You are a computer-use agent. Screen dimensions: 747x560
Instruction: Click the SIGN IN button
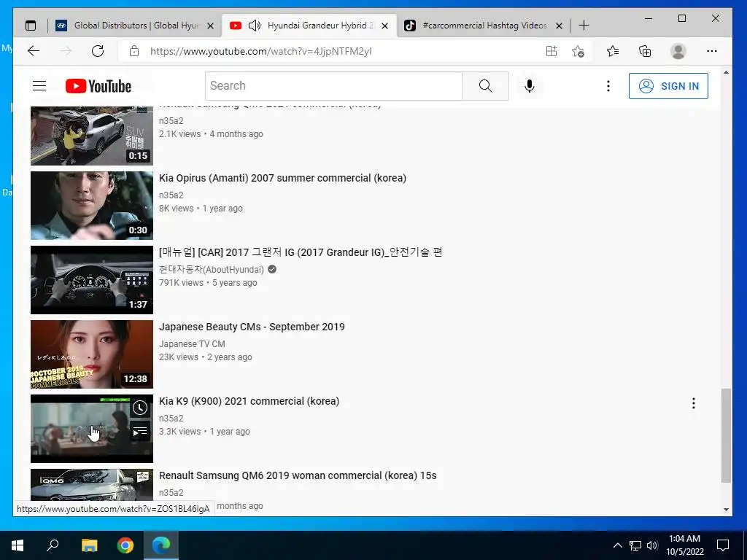coord(668,86)
